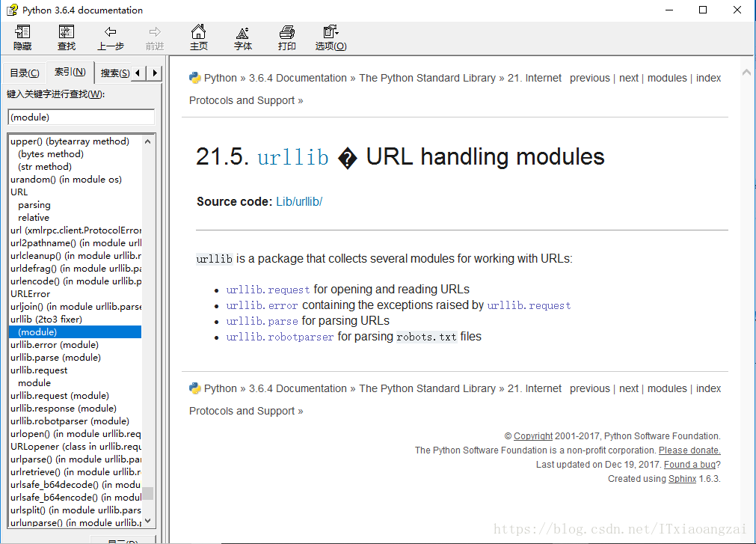
Task: Click the 前进 (Forward) toolbar icon
Action: click(x=155, y=37)
